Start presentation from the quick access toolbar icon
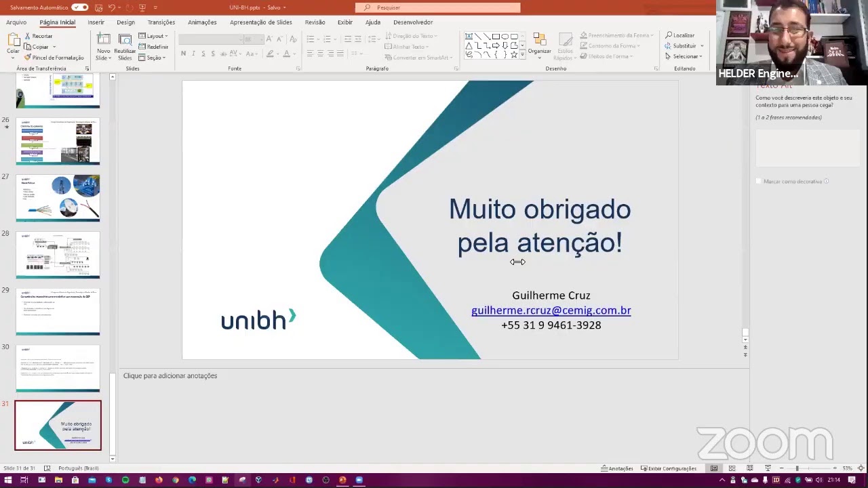 click(x=142, y=7)
